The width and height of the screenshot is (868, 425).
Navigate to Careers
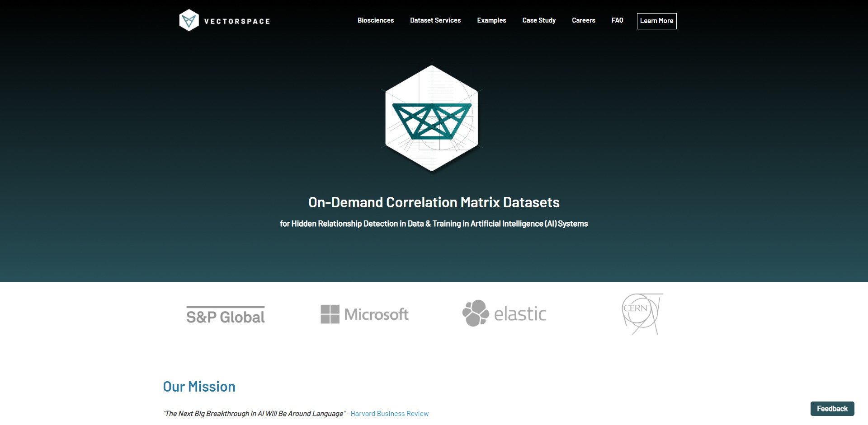coord(583,20)
